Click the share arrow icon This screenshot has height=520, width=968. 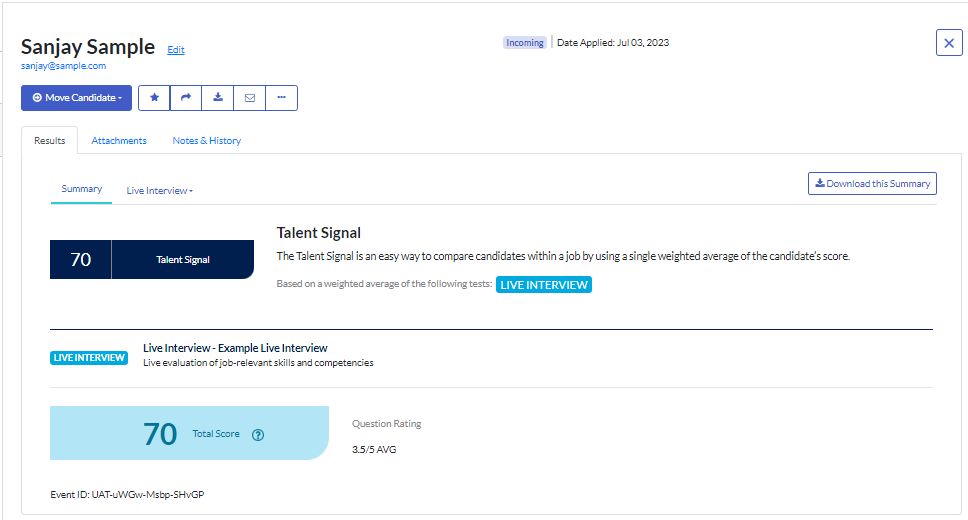coord(186,98)
